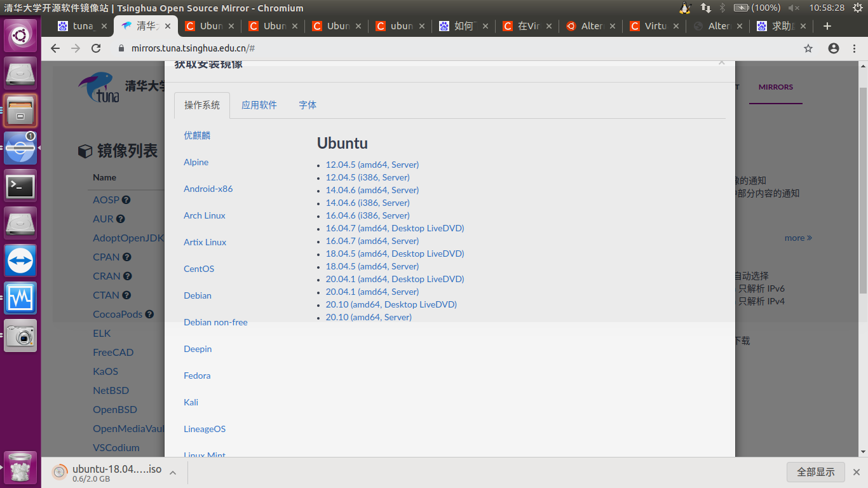Show help for the AOSP mirror
868x488 pixels.
point(126,200)
